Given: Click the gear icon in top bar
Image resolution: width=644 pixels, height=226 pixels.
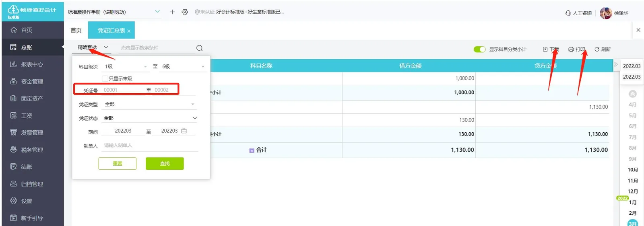Looking at the screenshot, I should [185, 12].
